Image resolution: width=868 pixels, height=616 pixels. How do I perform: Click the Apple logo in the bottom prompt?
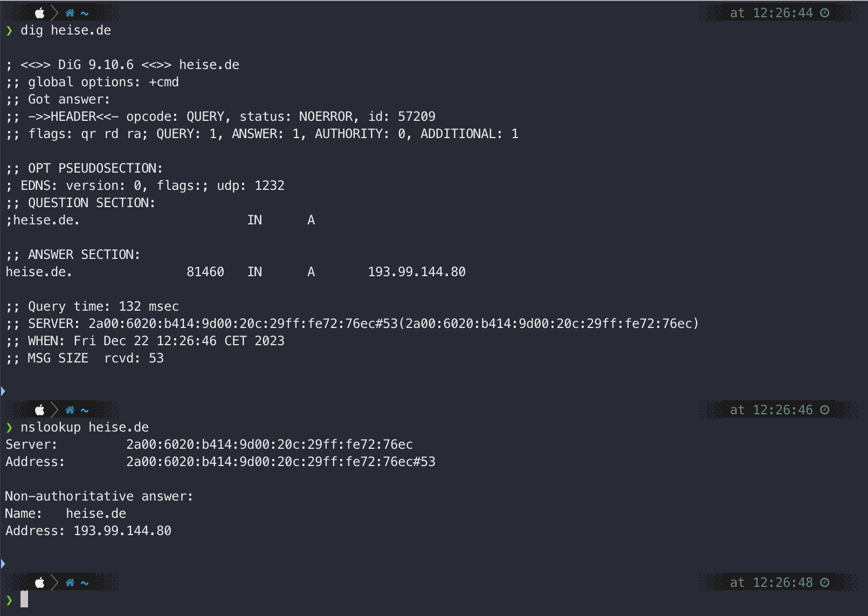coord(40,583)
